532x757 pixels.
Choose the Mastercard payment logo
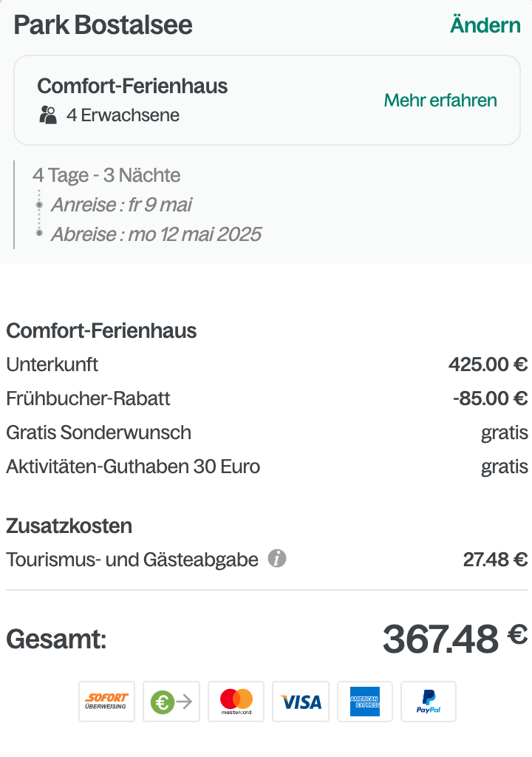(236, 702)
